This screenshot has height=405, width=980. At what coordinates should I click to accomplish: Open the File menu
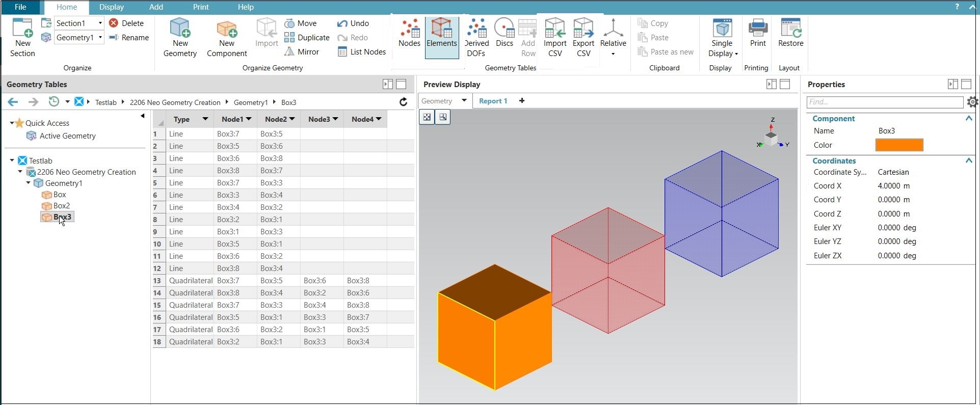(x=20, y=7)
